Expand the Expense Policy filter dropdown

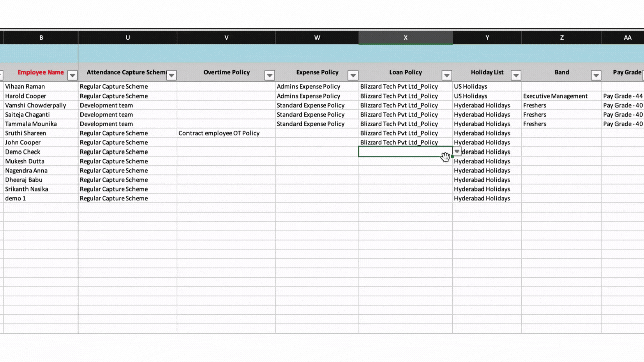(353, 75)
